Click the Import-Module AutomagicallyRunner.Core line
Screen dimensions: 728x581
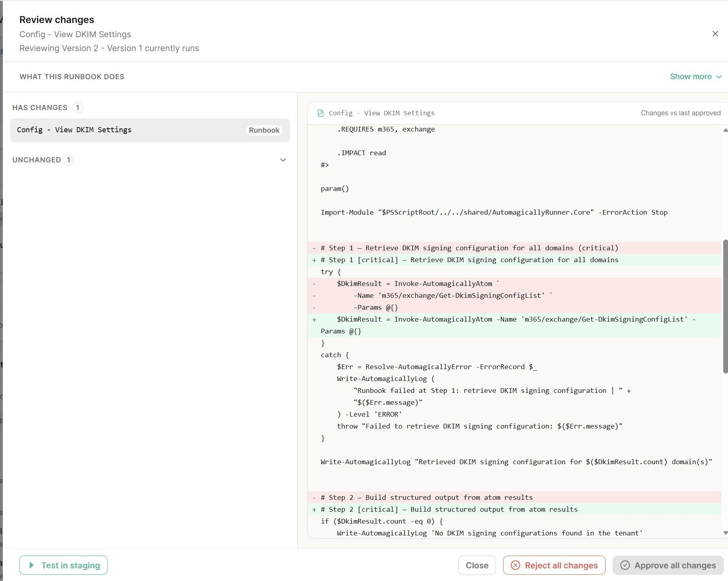click(494, 212)
